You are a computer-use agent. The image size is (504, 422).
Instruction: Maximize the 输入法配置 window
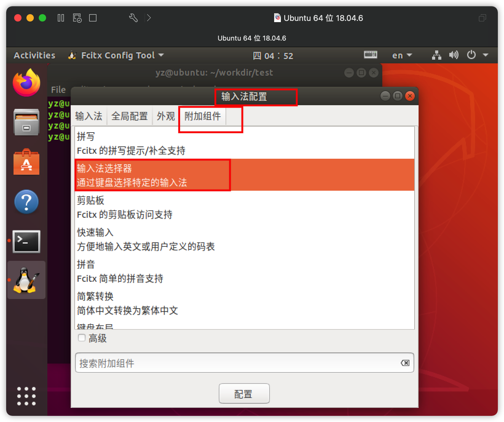tap(397, 96)
